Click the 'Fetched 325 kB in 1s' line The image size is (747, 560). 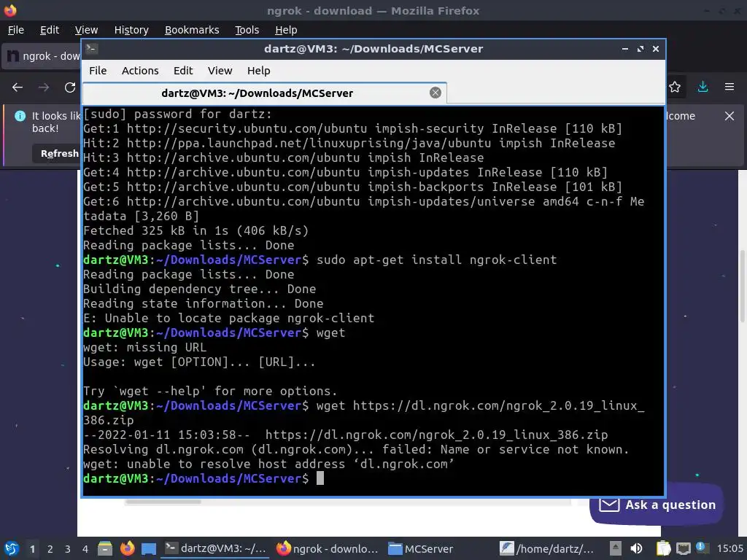pos(196,231)
